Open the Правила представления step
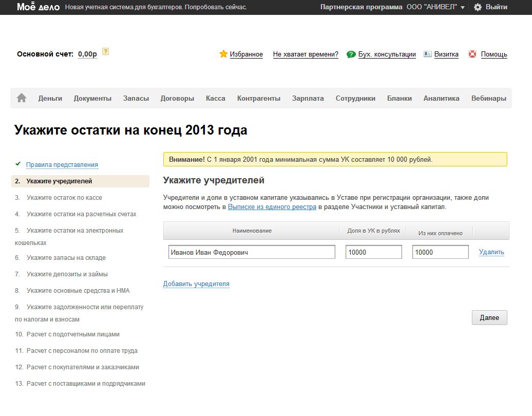The image size is (532, 416). pos(62,165)
